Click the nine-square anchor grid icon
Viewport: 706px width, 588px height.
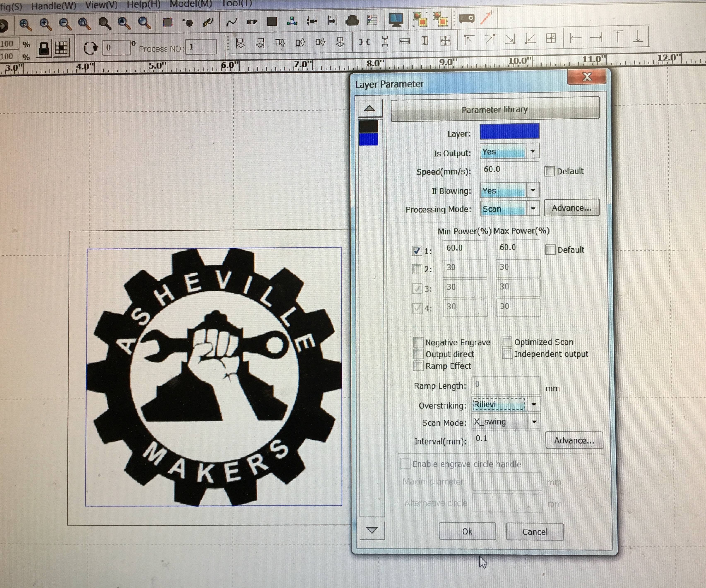pos(61,48)
